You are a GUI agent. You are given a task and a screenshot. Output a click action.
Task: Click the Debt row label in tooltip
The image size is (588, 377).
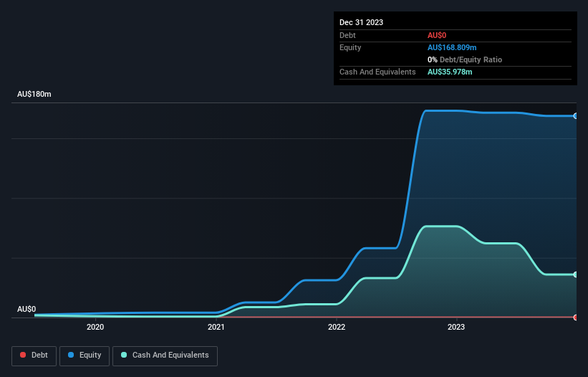pyautogui.click(x=347, y=35)
